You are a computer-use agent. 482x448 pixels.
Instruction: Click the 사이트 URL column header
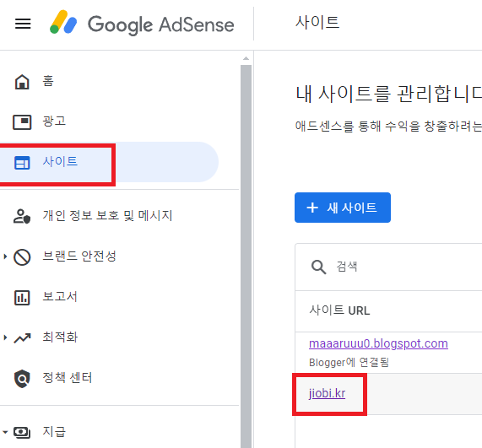(x=339, y=310)
